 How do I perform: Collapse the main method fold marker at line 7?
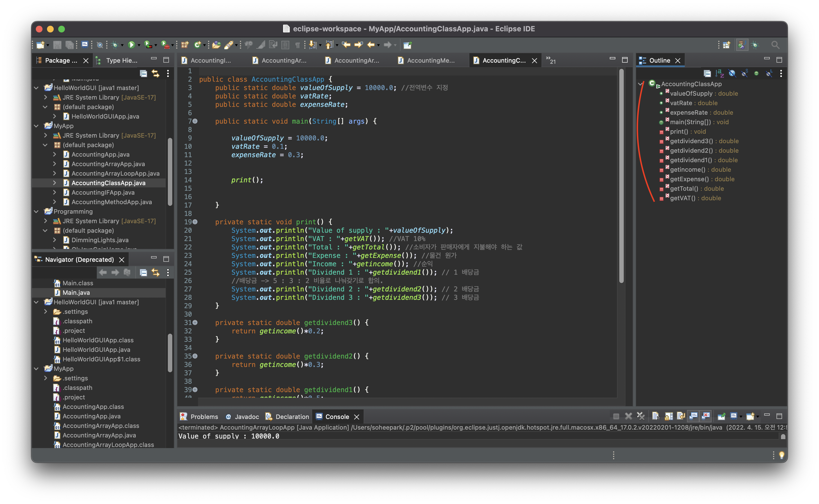[195, 121]
